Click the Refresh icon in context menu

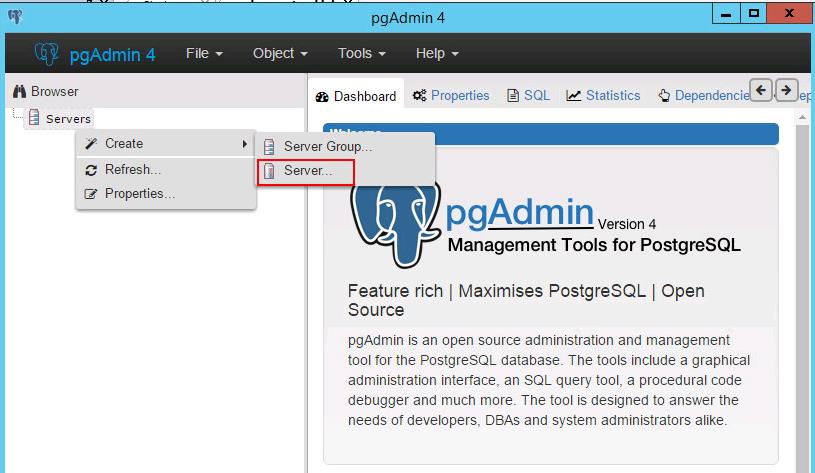click(92, 169)
